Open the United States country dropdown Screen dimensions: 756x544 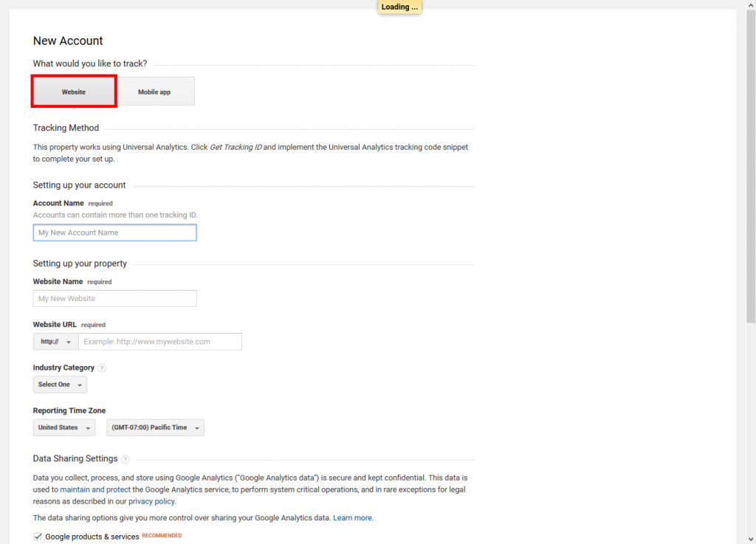63,427
